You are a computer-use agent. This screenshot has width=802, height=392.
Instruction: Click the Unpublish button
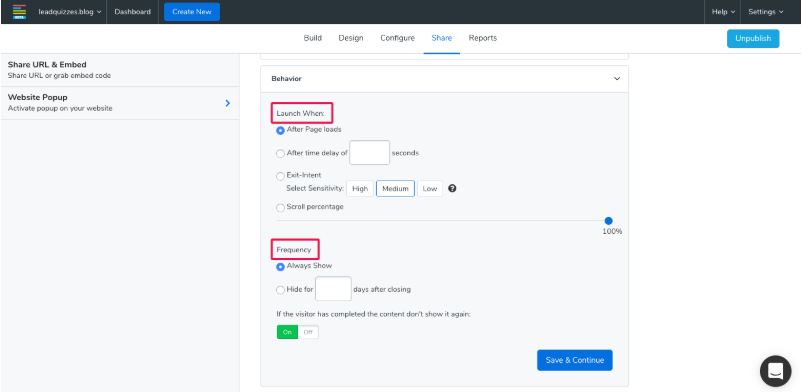[753, 38]
